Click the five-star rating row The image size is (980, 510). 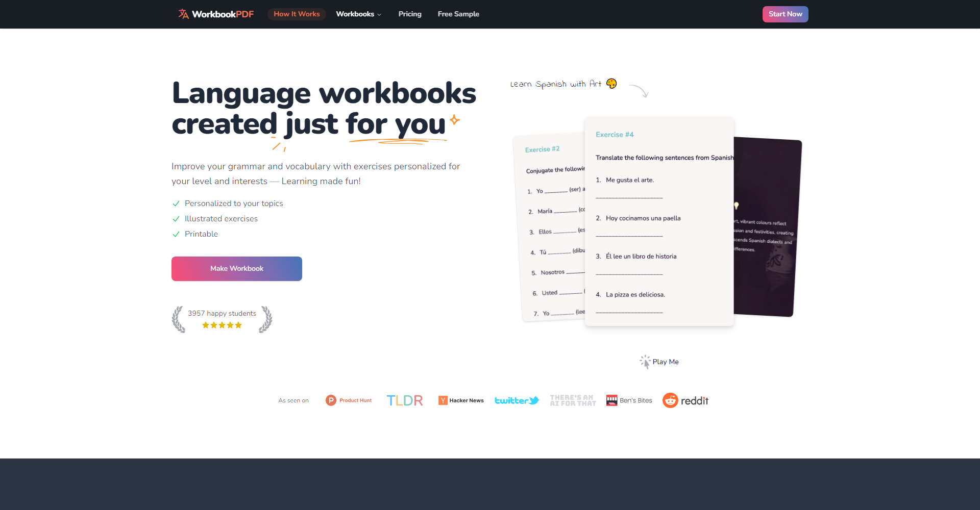pos(222,325)
